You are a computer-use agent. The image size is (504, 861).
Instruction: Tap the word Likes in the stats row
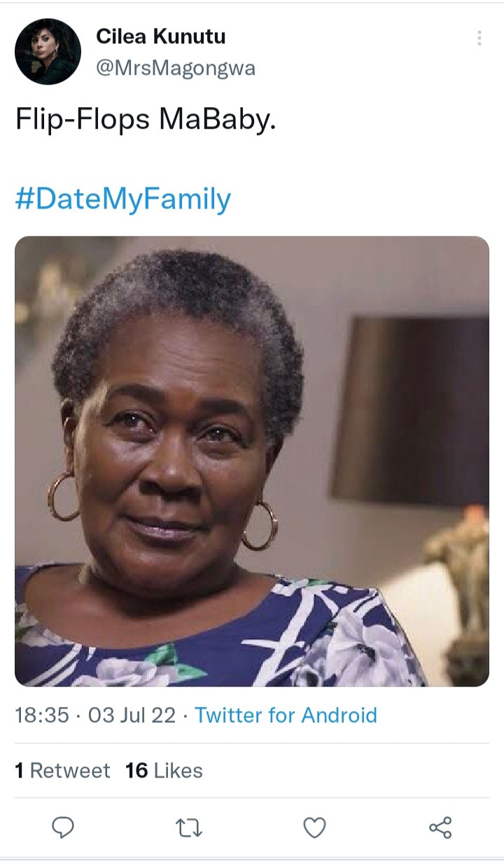click(x=178, y=771)
